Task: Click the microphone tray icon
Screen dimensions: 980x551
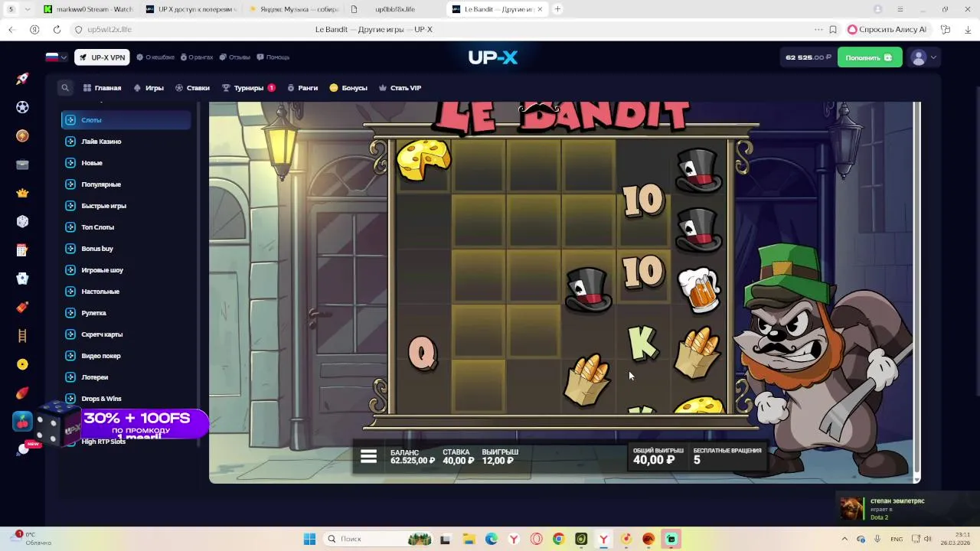Action: (877, 539)
